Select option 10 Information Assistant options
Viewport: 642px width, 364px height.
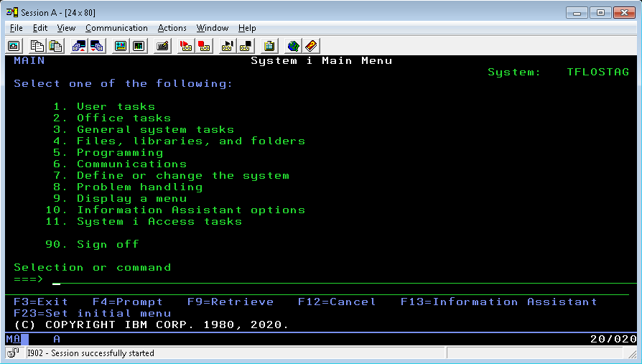tap(175, 210)
